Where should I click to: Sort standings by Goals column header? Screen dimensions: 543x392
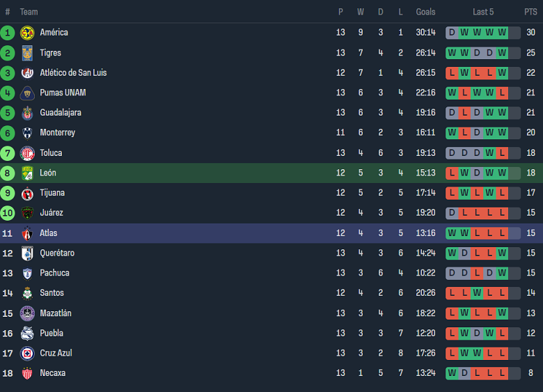tap(425, 12)
